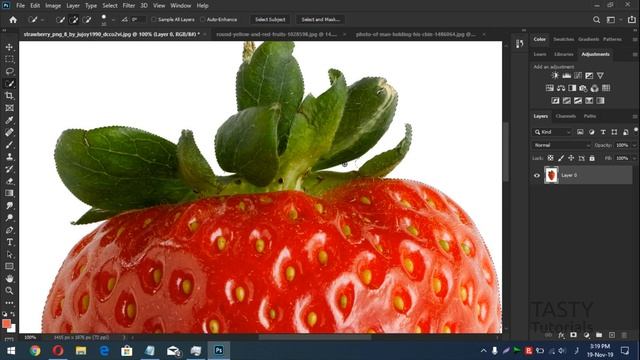Go to Photoshop Home screen icon

click(x=13, y=20)
